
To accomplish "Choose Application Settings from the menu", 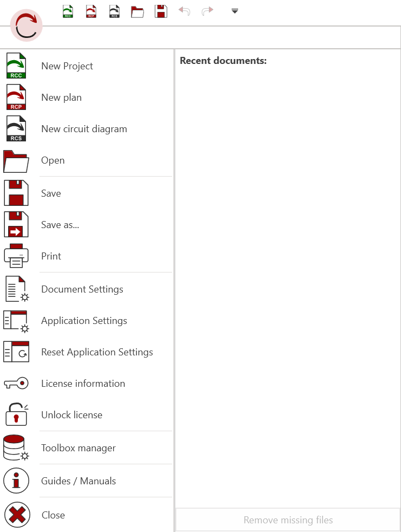I will 84,320.
